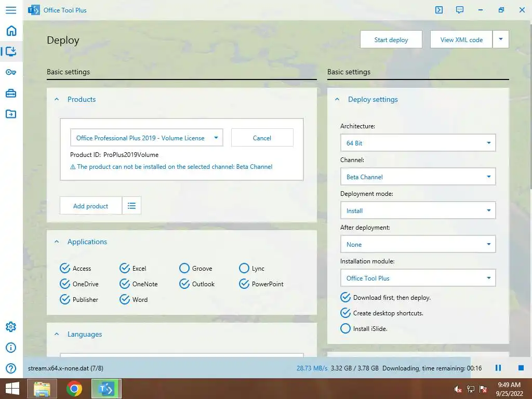Cancel the selected product
Screen dimensions: 532x399
pos(262,138)
